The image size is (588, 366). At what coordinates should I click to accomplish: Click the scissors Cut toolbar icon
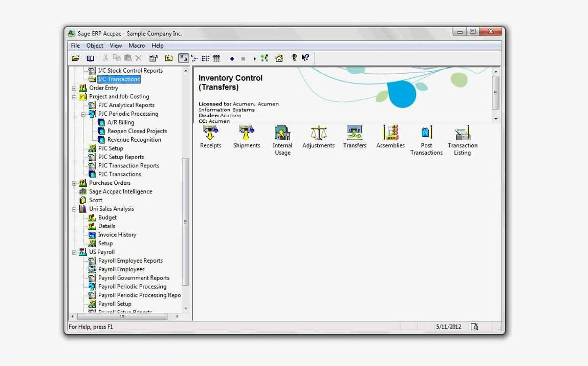tap(106, 58)
